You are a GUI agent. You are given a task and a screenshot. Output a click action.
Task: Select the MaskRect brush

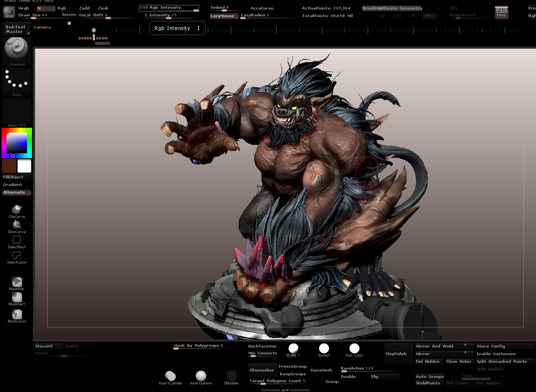coord(17,299)
